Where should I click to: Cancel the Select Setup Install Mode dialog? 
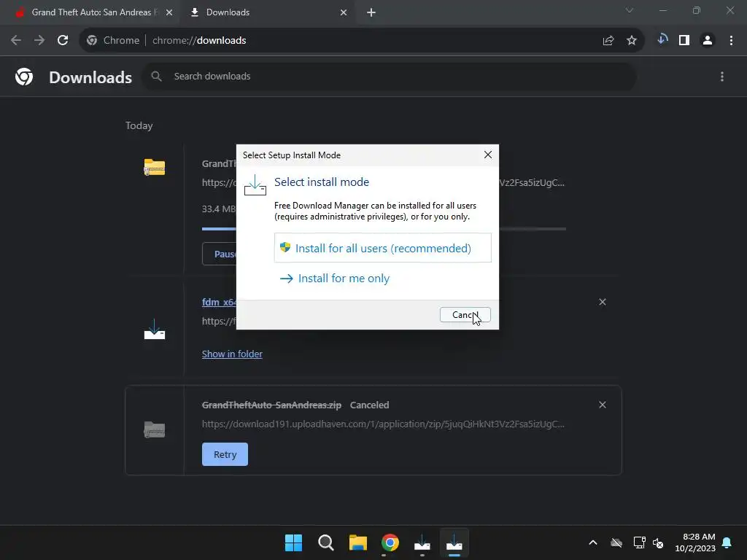[465, 315]
